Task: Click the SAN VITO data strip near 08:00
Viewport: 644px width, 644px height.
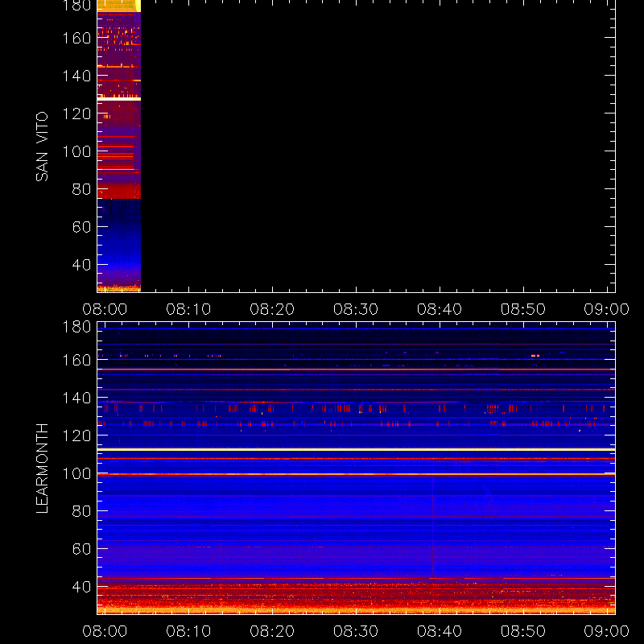Action: point(119,146)
